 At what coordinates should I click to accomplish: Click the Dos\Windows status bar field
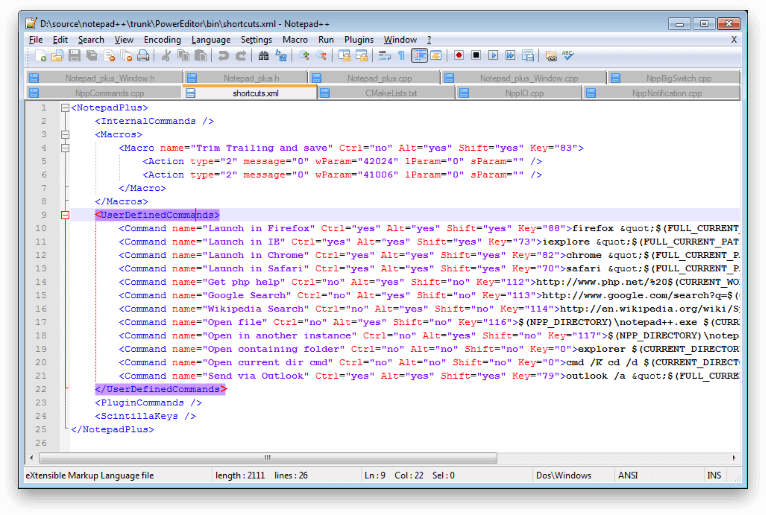click(x=572, y=475)
